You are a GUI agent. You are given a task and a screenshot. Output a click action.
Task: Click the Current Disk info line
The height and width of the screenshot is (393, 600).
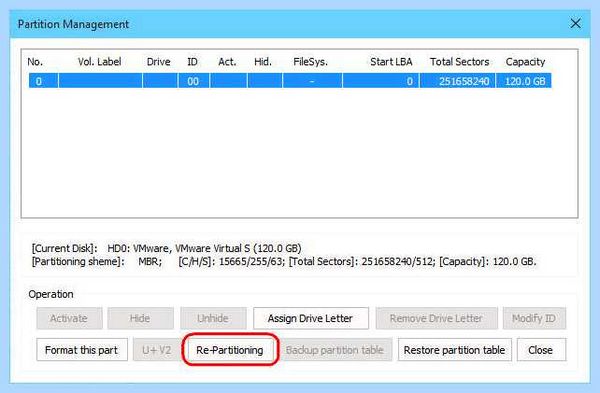point(166,248)
